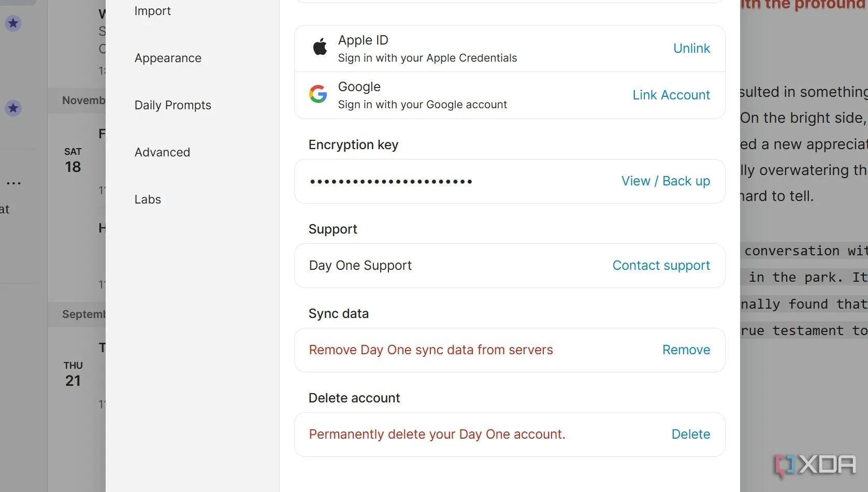Click Delete to permanently delete account
Viewport: 868px width, 492px height.
690,434
